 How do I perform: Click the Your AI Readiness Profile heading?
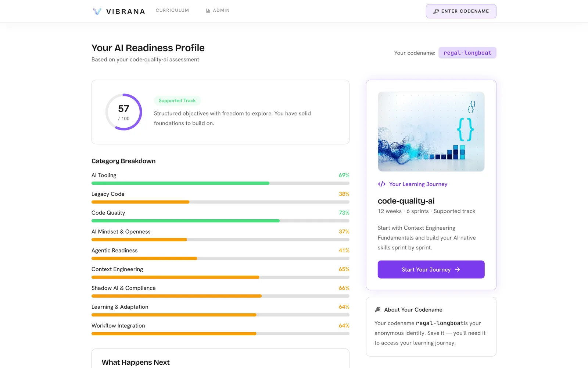[148, 48]
